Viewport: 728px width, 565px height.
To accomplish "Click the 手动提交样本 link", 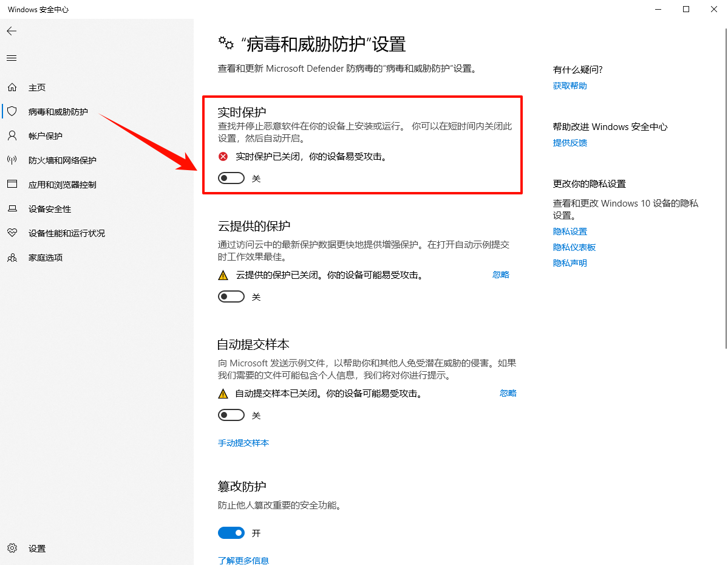I will tap(243, 443).
